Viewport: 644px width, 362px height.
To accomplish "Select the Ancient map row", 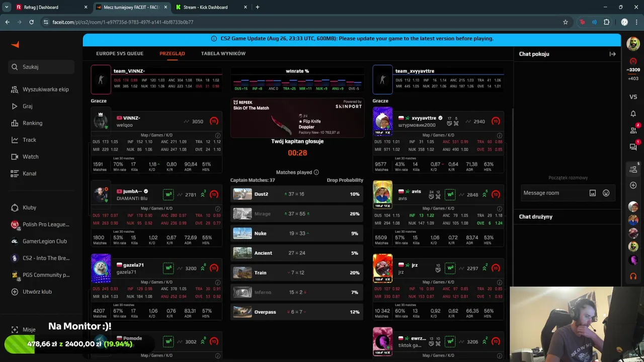I will [297, 253].
